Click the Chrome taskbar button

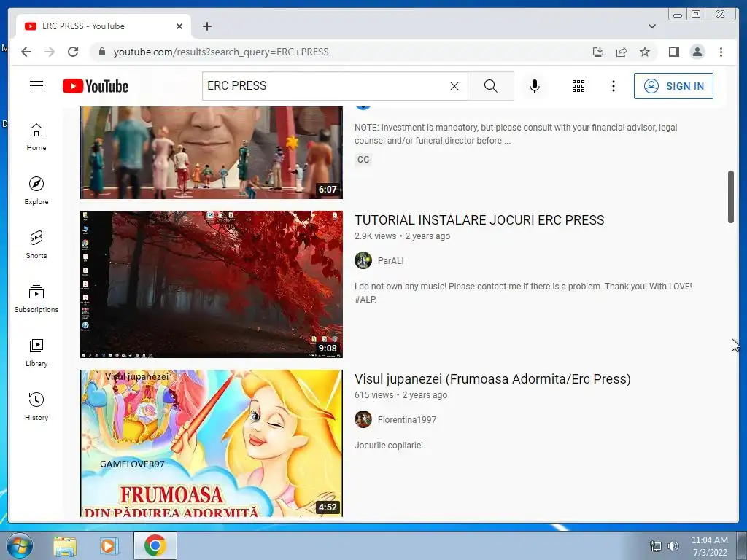pos(155,545)
